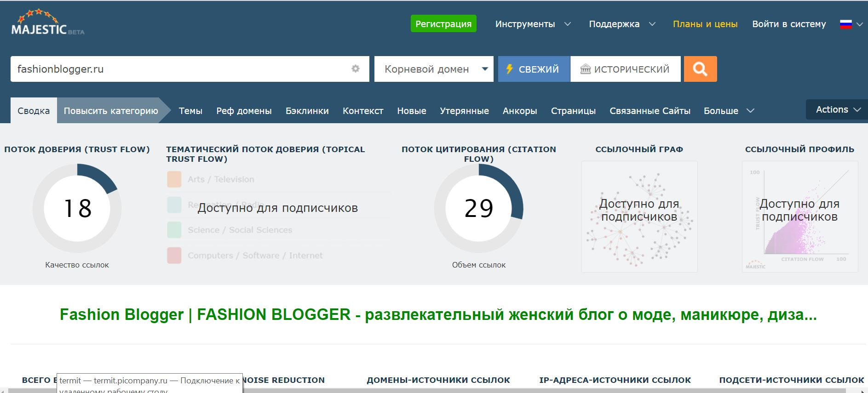
Task: Click Качество ссылок caption
Action: click(x=77, y=265)
